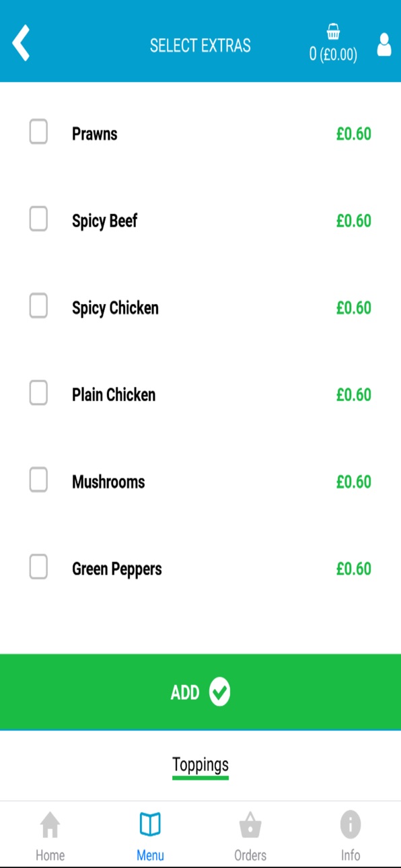This screenshot has height=868, width=401.
Task: Select the Menu tab label
Action: pyautogui.click(x=150, y=855)
